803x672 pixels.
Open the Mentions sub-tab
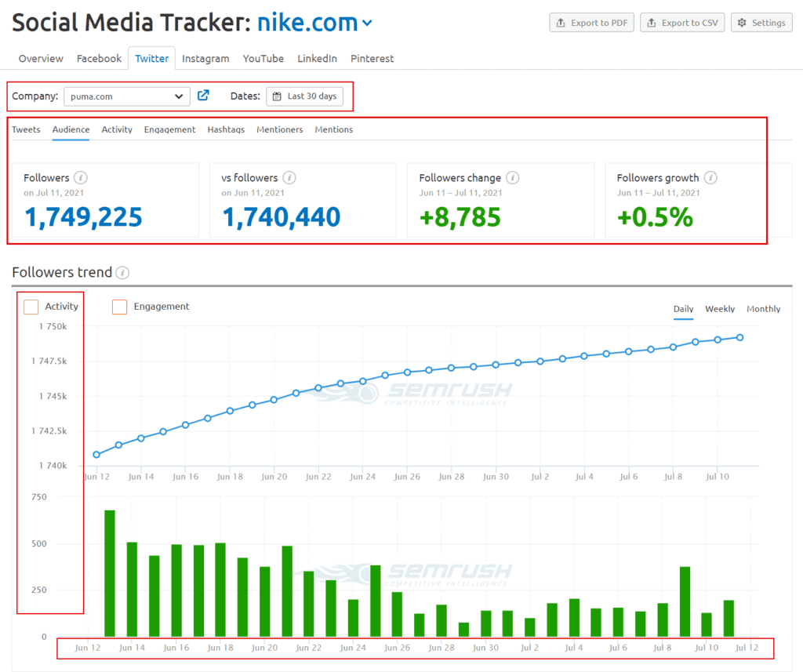[x=334, y=129]
